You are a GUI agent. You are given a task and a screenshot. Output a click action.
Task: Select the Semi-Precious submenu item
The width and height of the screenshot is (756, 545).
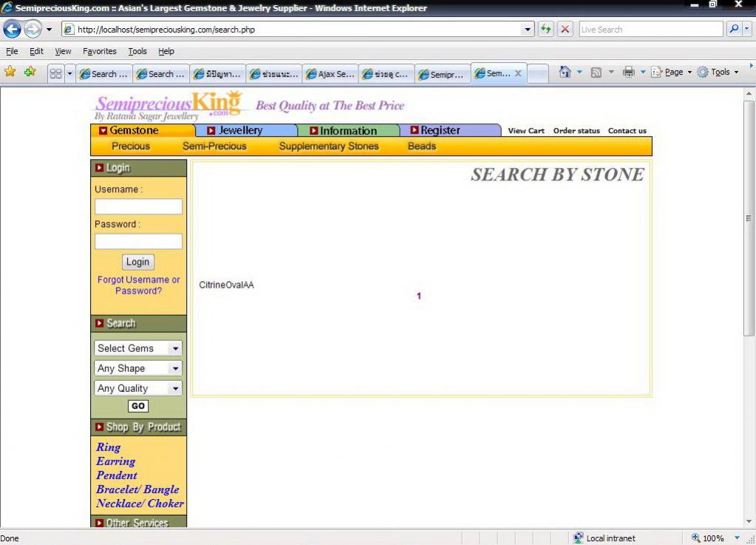[x=214, y=146]
